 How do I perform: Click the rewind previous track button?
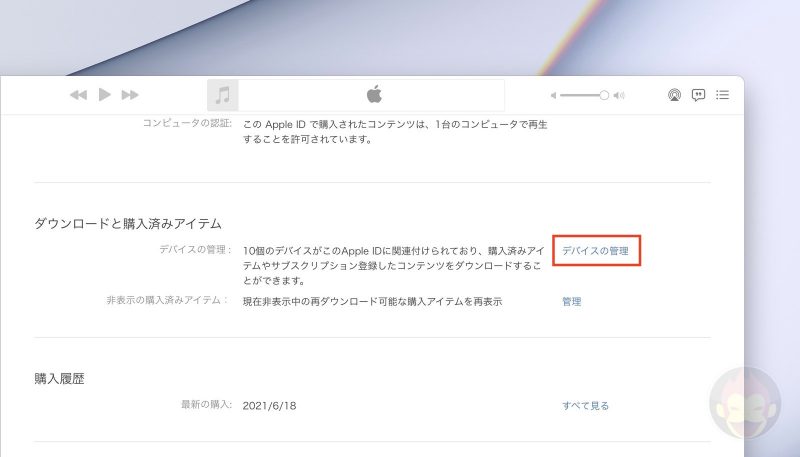tap(78, 95)
